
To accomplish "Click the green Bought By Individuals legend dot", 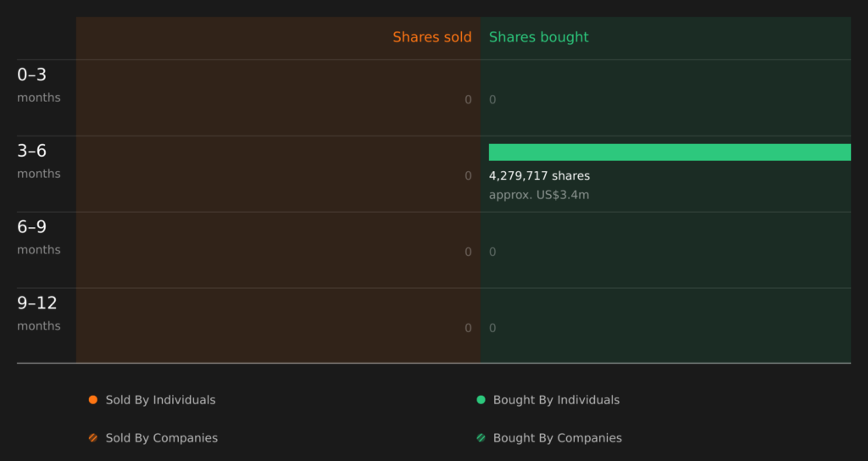I will coord(481,400).
